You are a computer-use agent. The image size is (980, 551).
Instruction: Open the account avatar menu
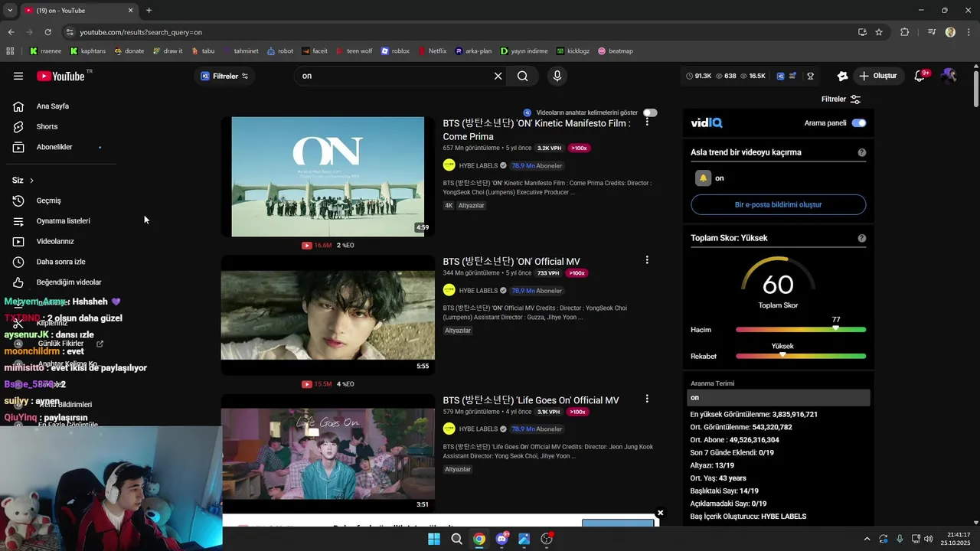point(949,76)
